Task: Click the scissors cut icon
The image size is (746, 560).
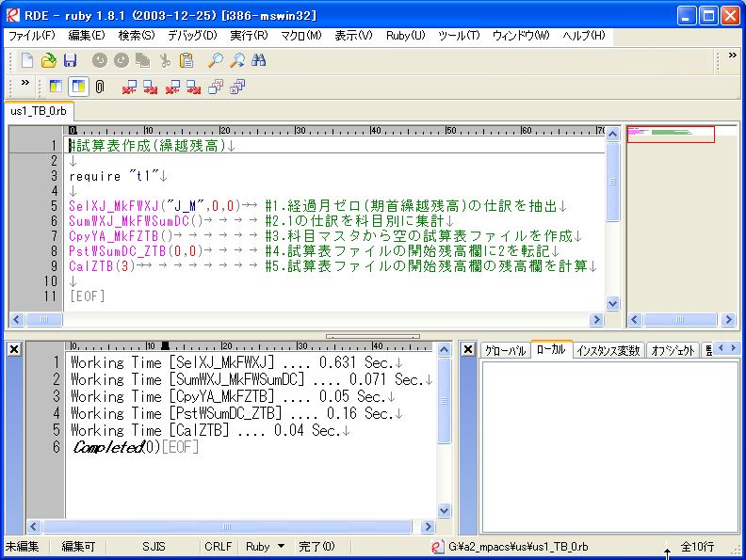Action: click(165, 60)
